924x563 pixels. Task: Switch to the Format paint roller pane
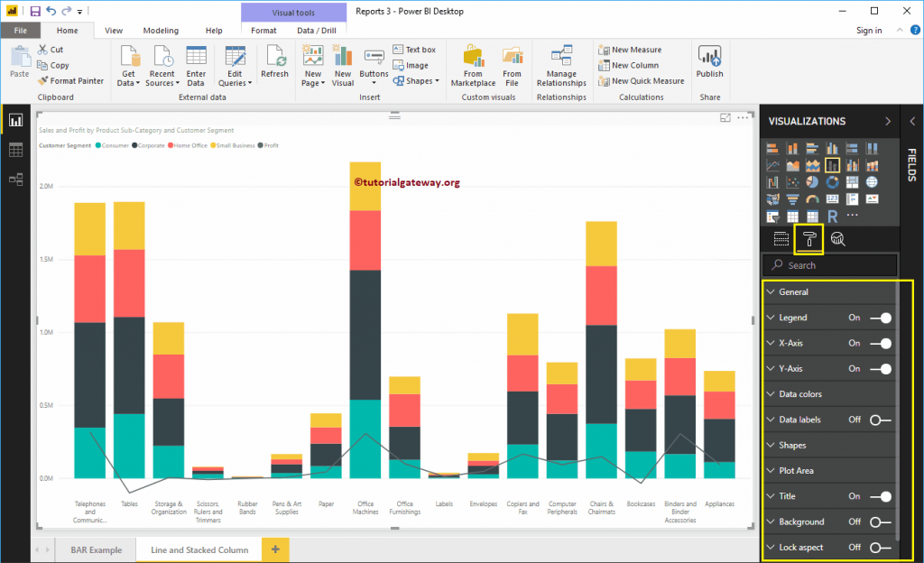pyautogui.click(x=808, y=238)
